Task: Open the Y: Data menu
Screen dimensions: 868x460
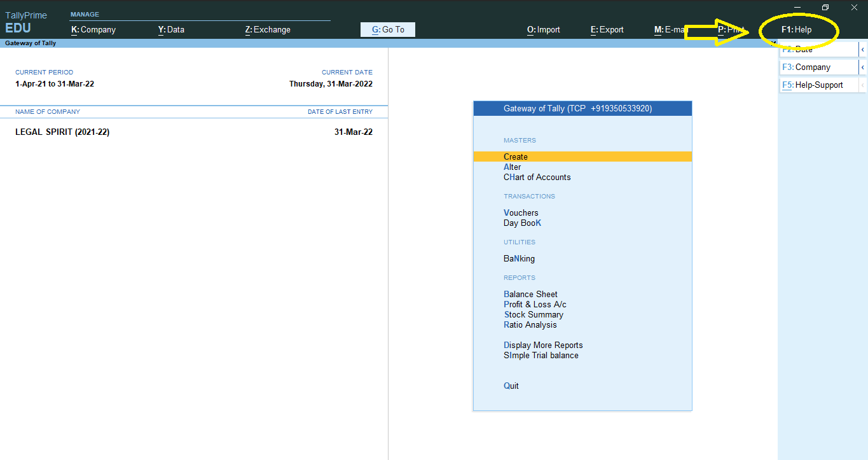Action: (171, 30)
